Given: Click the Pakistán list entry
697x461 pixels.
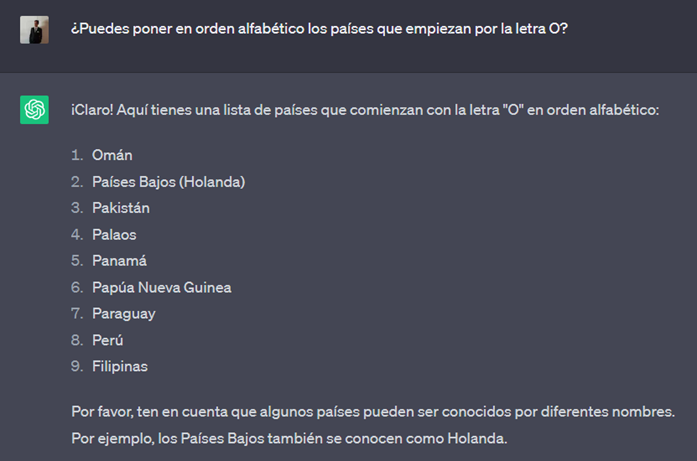Looking at the screenshot, I should click(121, 208).
